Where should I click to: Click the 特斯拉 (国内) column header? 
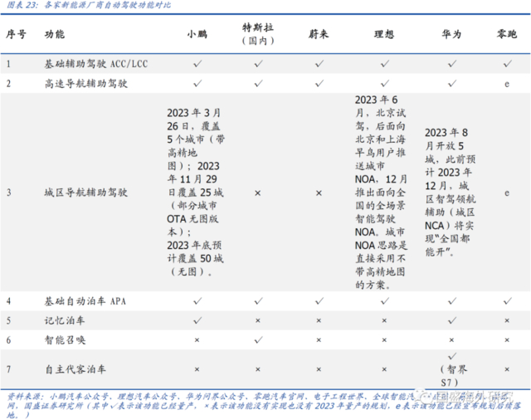pos(258,34)
